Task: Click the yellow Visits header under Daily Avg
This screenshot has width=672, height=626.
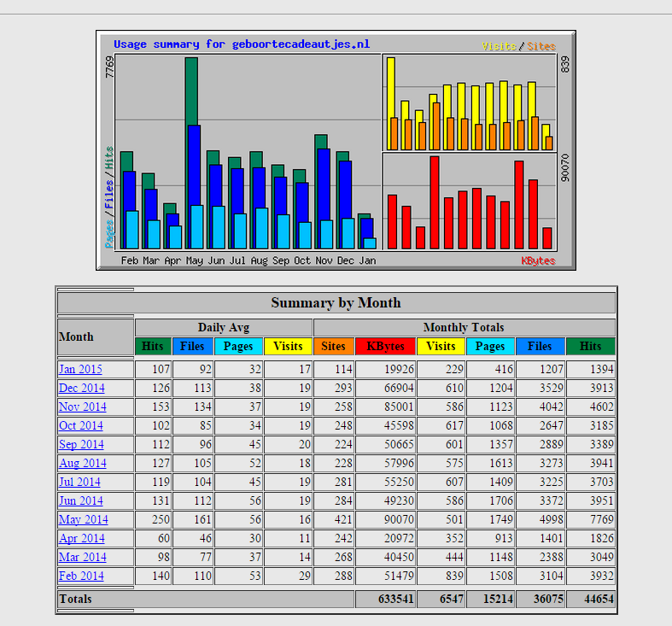Action: [288, 347]
